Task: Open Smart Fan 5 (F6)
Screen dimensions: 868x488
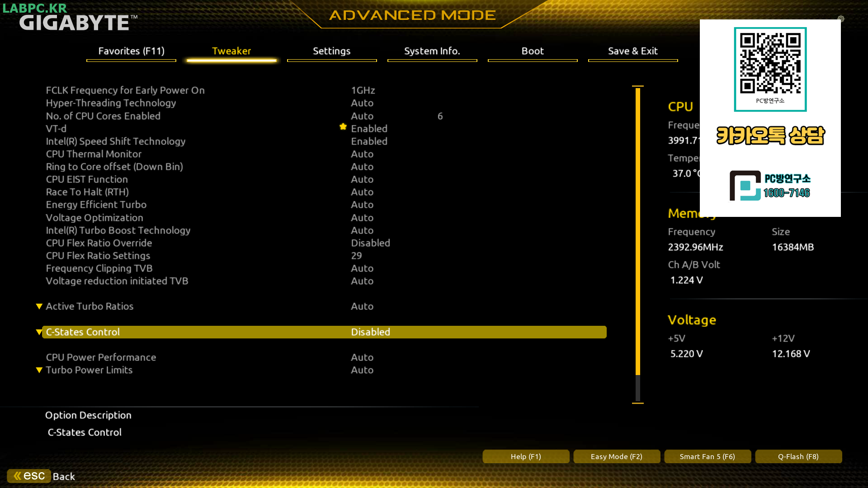Action: (x=707, y=456)
